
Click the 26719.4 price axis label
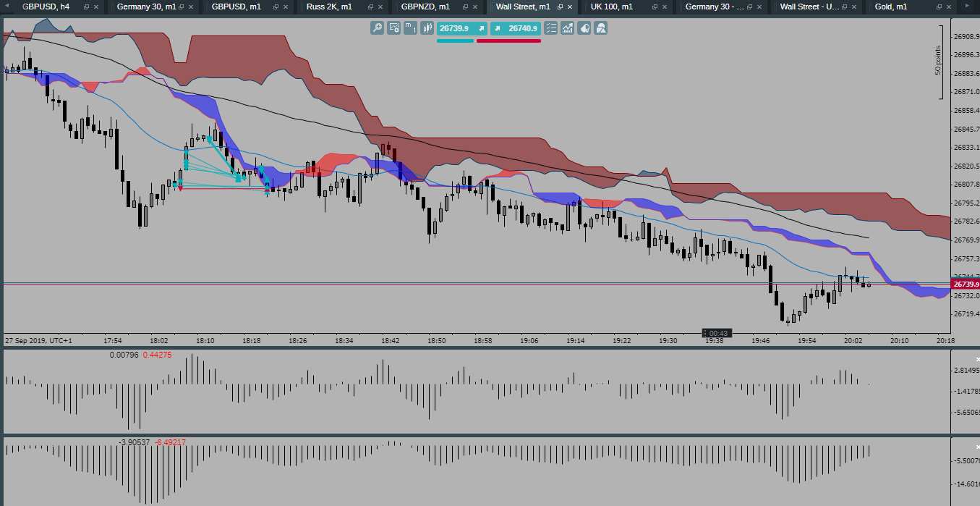pos(966,314)
